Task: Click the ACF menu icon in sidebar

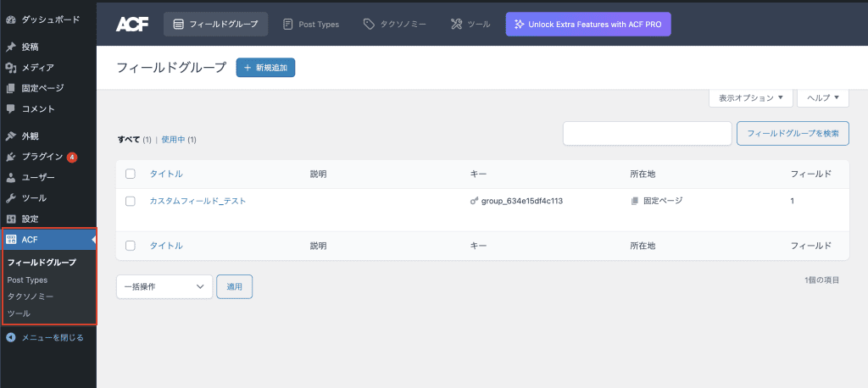Action: pos(10,239)
